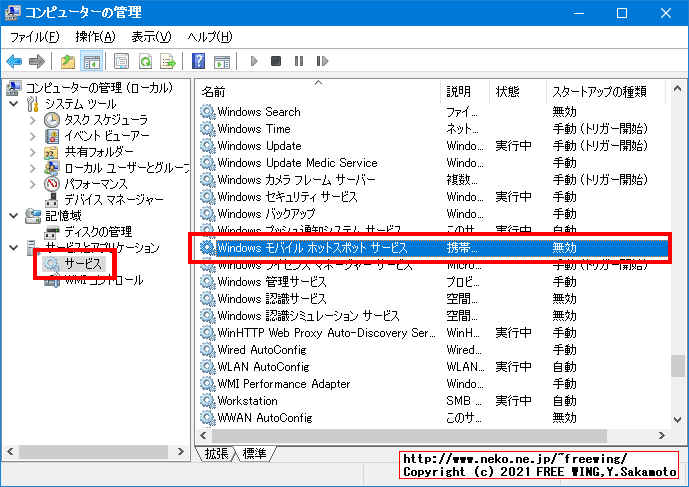
Task: Open the 操作(A) menu
Action: coord(95,37)
